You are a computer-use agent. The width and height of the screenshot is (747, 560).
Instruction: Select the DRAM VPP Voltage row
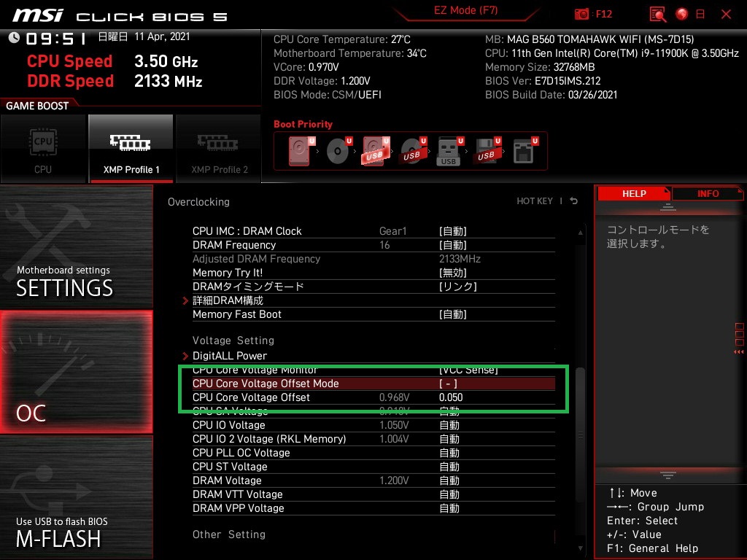pos(373,508)
